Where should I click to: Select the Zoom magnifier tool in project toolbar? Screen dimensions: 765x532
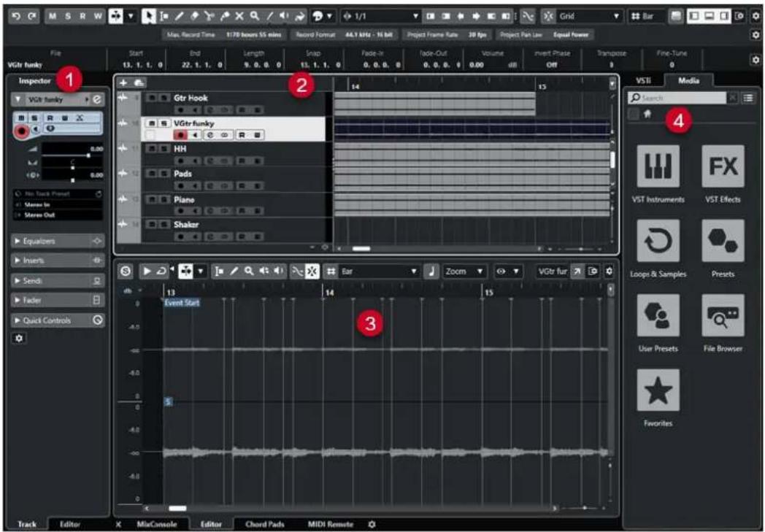(x=254, y=16)
